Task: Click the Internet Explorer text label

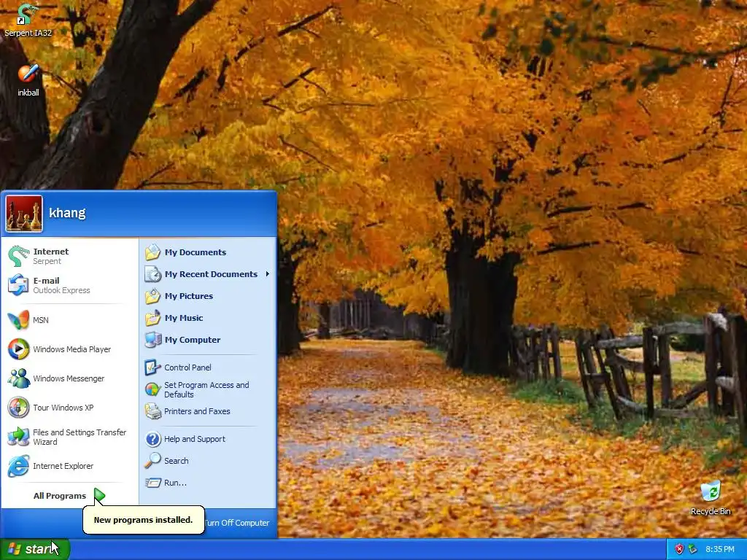Action: coord(63,466)
